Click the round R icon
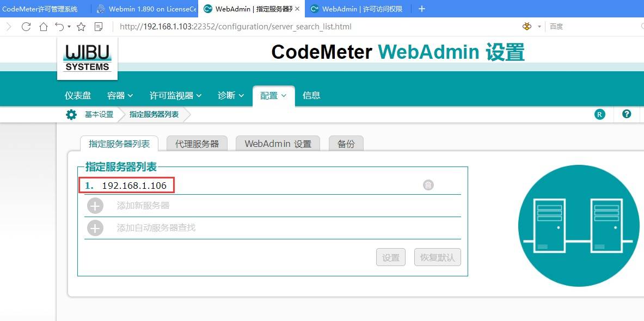644x321 pixels. click(x=600, y=114)
